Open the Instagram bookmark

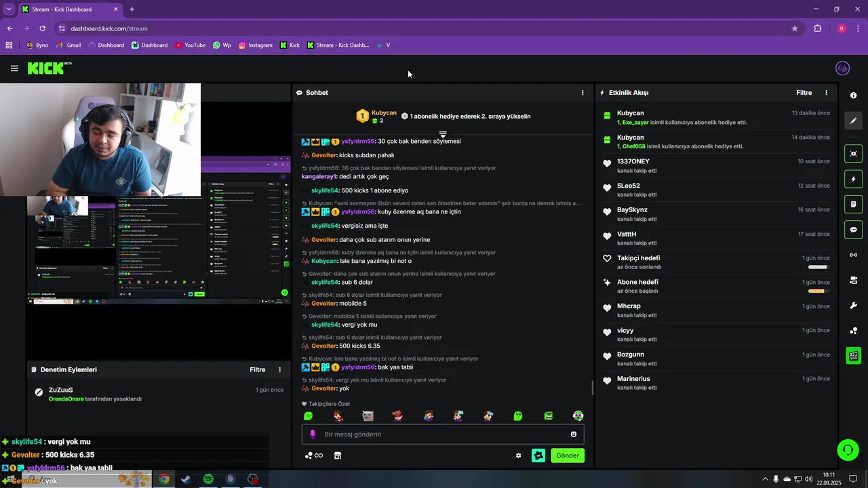coord(255,45)
